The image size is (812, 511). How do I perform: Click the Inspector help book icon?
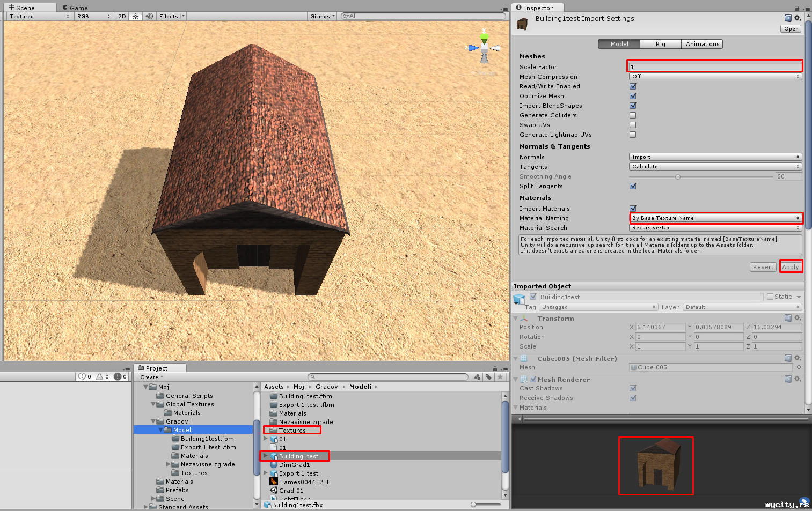tap(788, 18)
